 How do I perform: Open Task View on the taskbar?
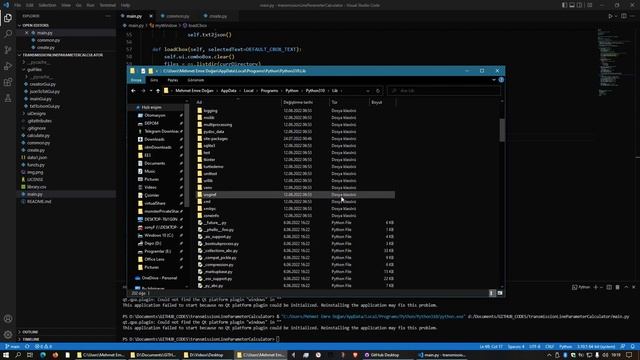[x=30, y=355]
